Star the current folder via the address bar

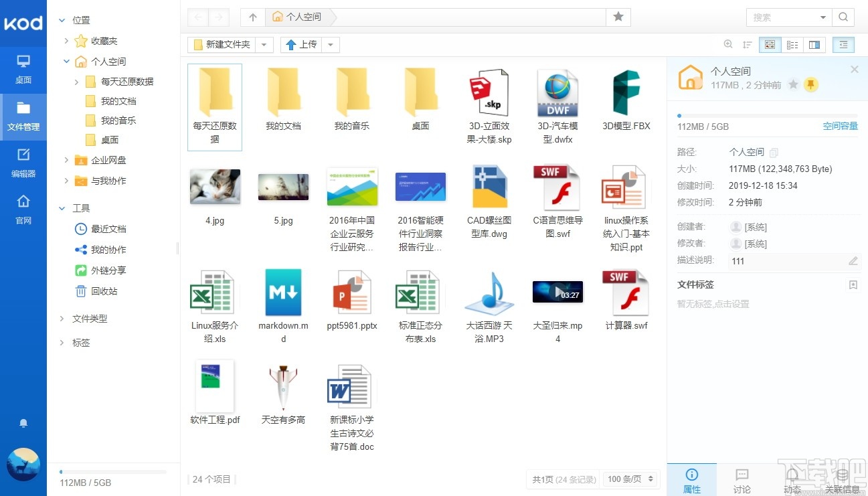618,17
